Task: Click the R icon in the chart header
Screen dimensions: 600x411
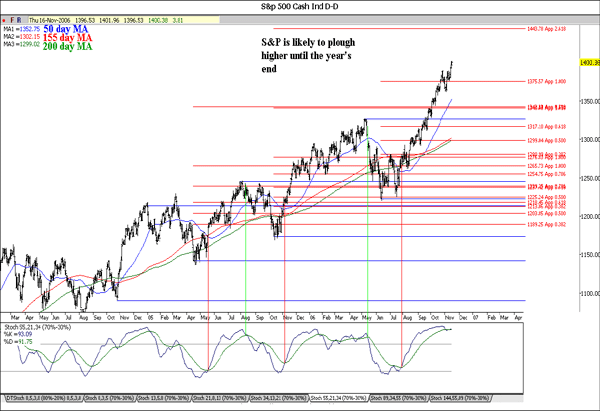Action: 19,20
